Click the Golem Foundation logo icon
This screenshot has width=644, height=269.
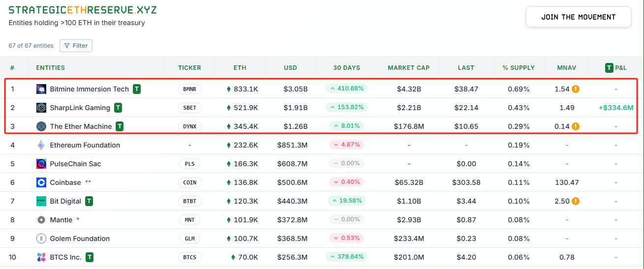(x=41, y=239)
